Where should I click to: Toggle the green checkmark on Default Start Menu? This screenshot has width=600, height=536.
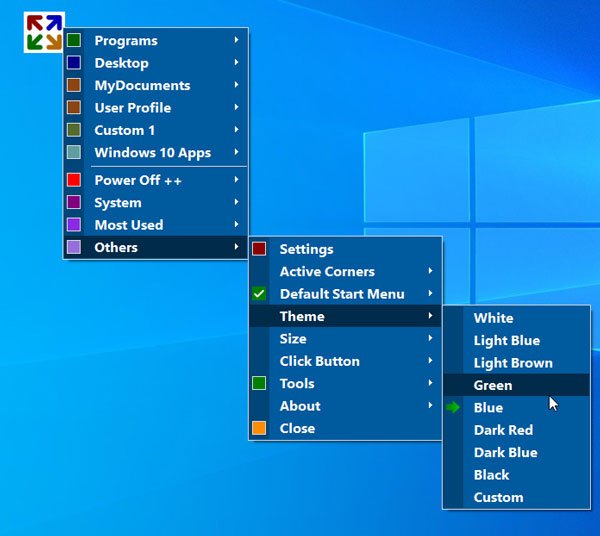pos(259,293)
